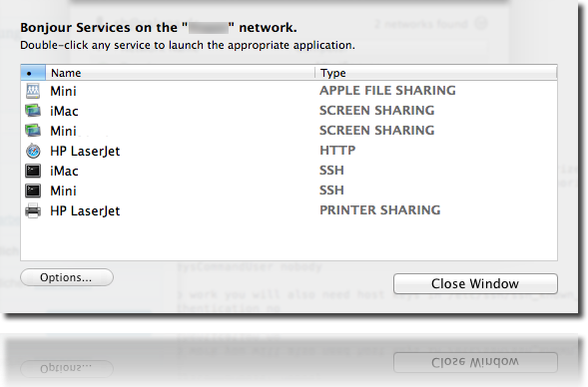Click the screen sharing icon beside Mini

click(x=33, y=131)
